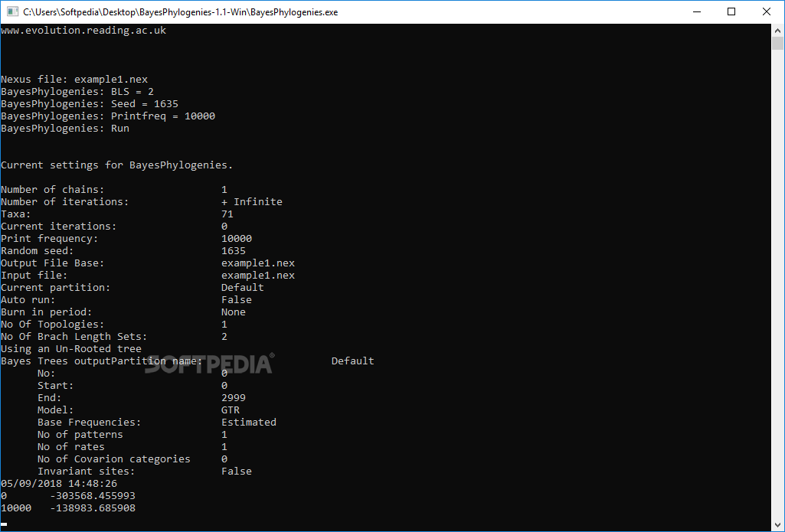The image size is (785, 532).
Task: Click the 'No of patterns' label
Action: point(80,435)
